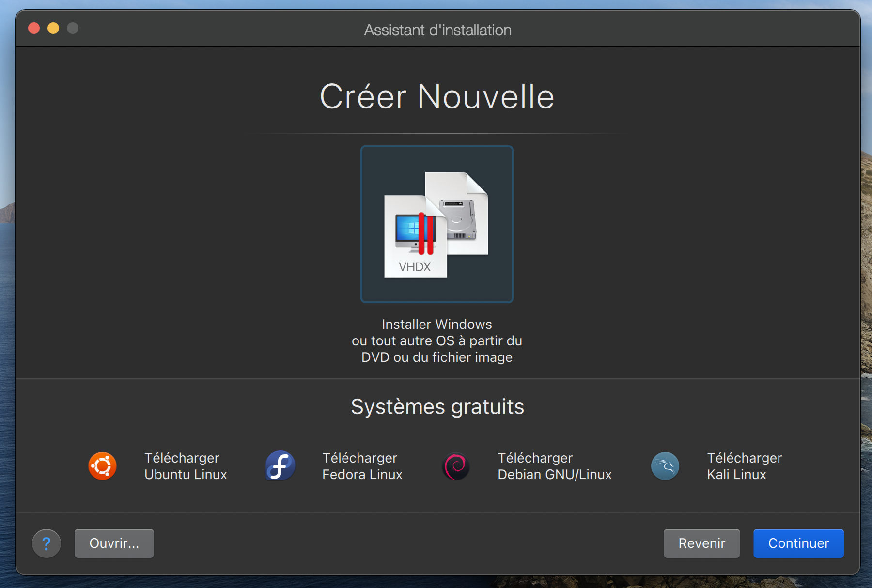Screen dimensions: 872x588
Task: Click the "Créer Nouvelle" heading
Action: point(437,97)
